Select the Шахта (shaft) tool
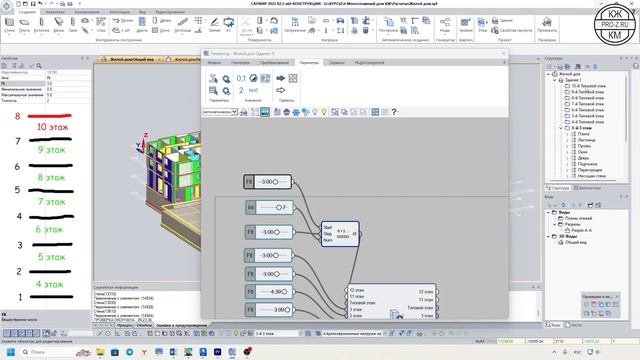This screenshot has width=640, height=360. tap(142, 24)
